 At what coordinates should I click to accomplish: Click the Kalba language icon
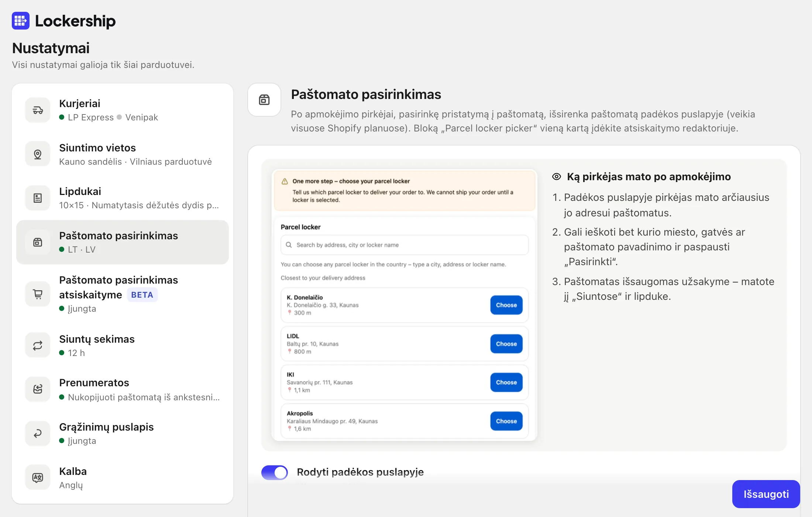coord(38,477)
